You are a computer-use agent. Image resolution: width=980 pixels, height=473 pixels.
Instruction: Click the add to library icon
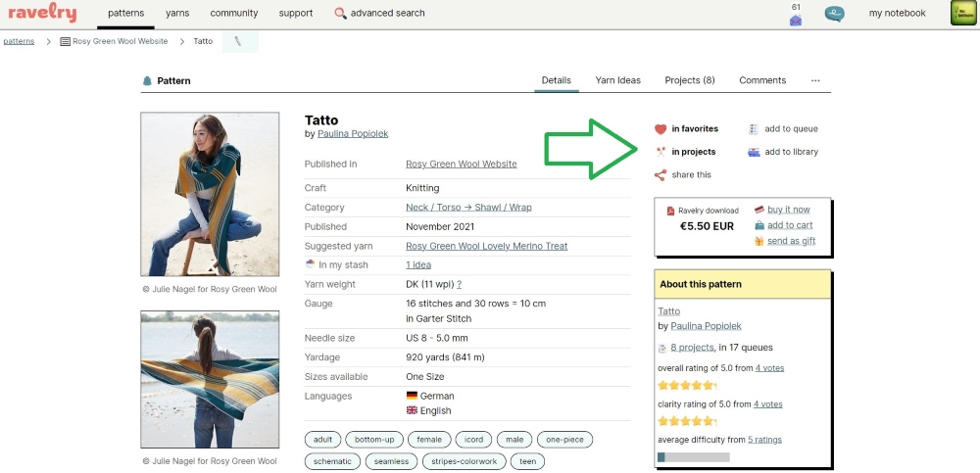tap(754, 152)
